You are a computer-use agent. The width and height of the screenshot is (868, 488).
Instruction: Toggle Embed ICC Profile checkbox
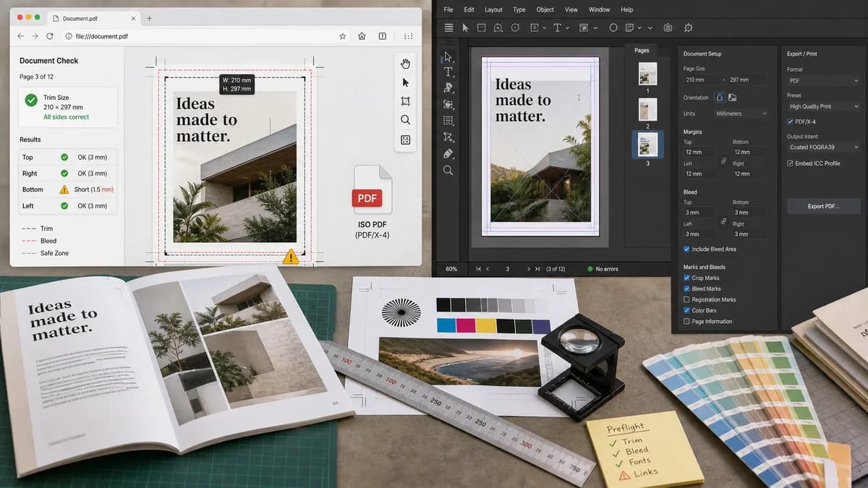(790, 163)
